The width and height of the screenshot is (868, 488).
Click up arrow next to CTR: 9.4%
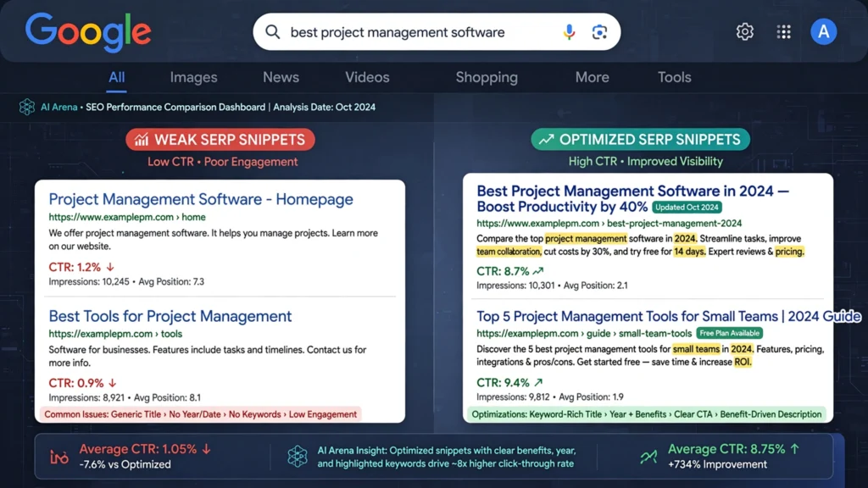pos(538,382)
